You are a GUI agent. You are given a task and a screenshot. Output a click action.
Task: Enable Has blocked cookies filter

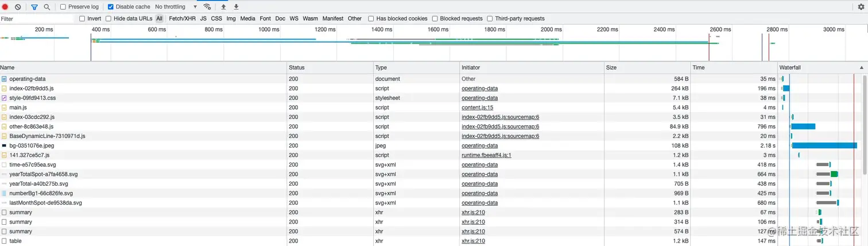[371, 18]
